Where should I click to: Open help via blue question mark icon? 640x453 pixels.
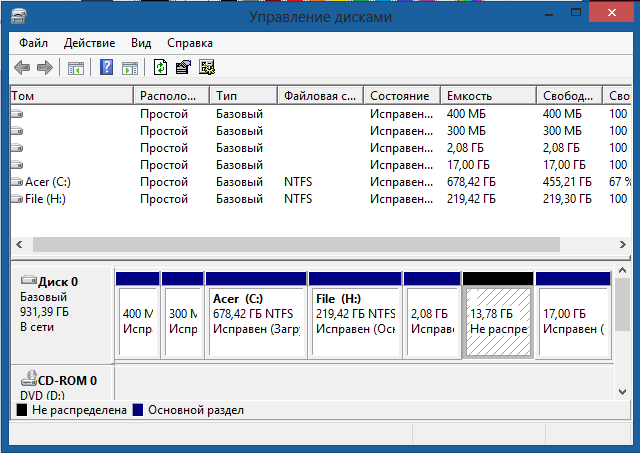pos(106,68)
